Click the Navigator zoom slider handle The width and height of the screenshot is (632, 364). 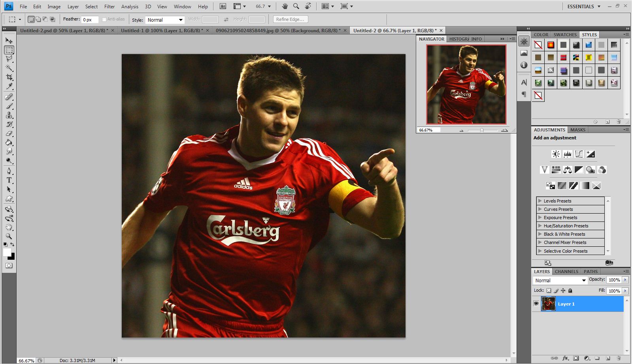coord(482,130)
